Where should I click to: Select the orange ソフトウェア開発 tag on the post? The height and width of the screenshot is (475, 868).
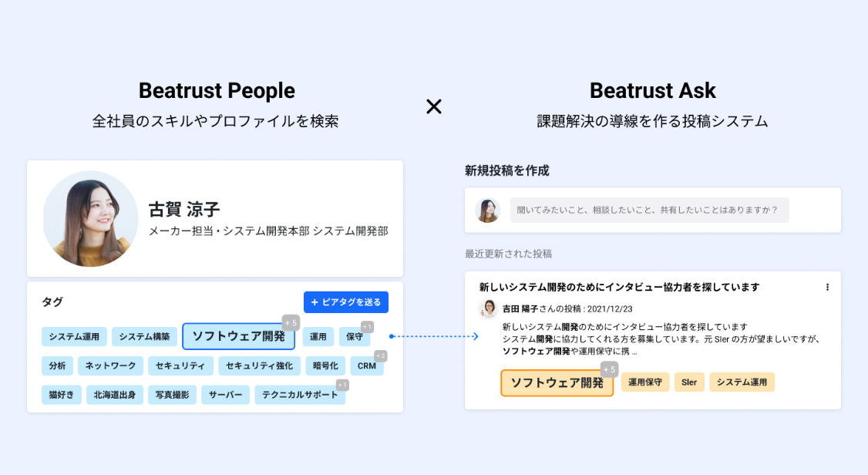[557, 382]
